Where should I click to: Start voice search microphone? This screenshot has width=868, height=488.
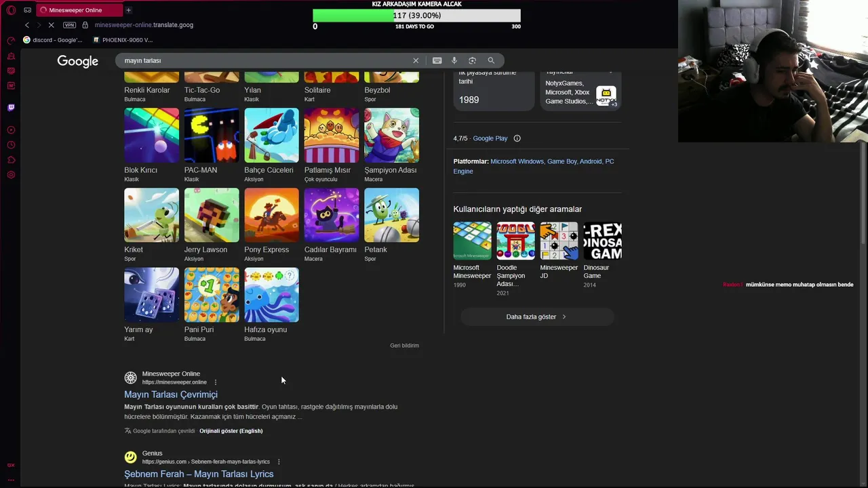454,60
